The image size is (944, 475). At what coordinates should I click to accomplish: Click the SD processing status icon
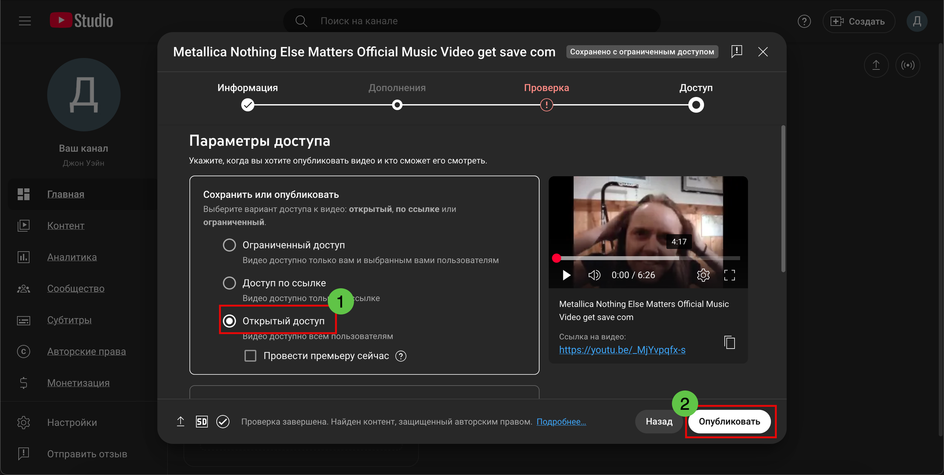[202, 422]
